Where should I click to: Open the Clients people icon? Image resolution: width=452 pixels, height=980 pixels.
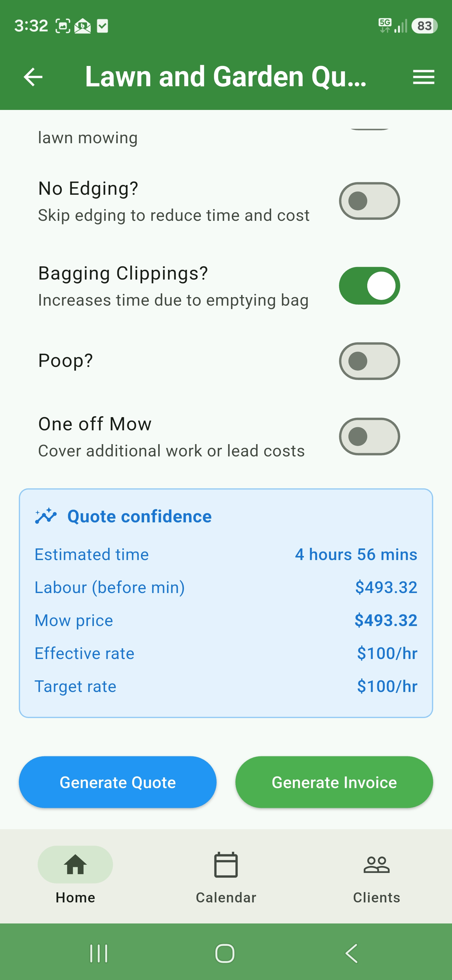376,864
